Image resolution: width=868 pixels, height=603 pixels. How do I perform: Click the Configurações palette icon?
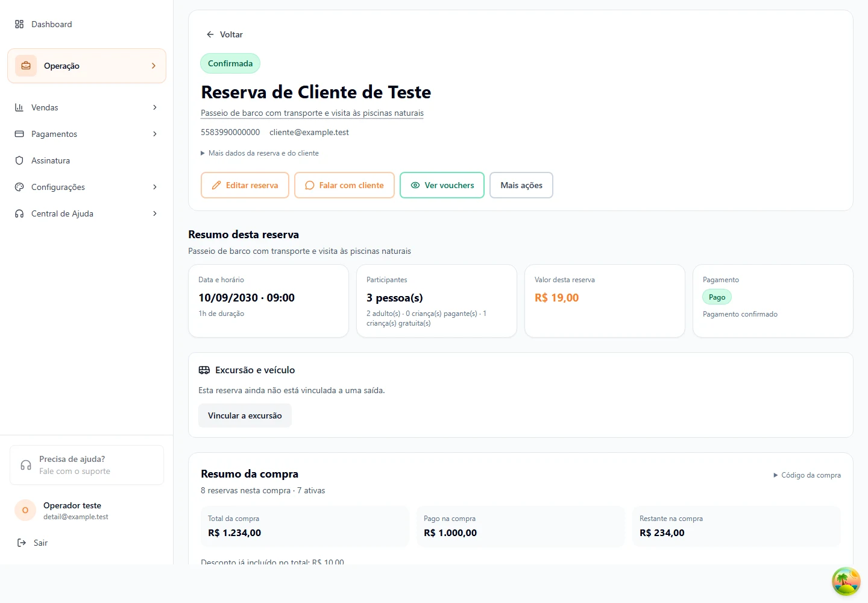coord(19,187)
